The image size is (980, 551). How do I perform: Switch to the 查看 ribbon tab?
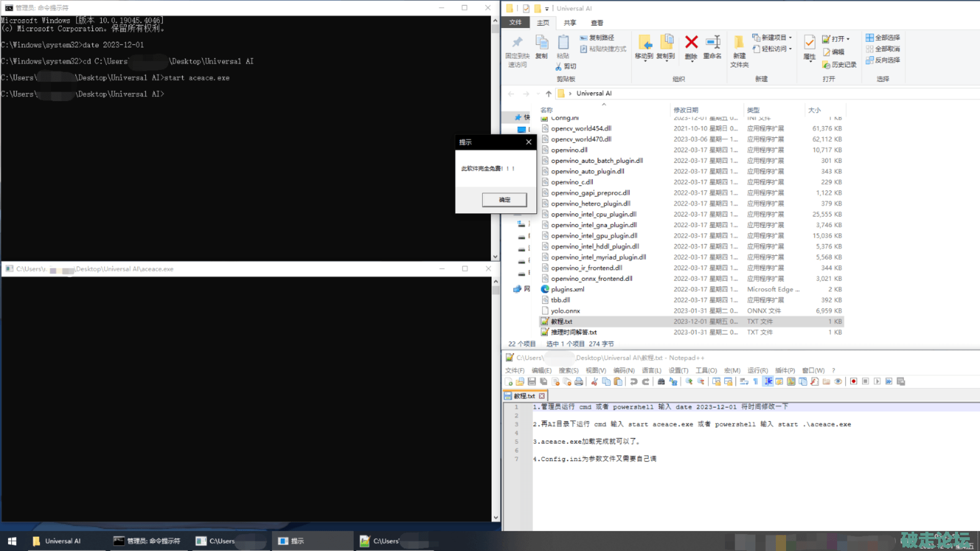(x=597, y=23)
